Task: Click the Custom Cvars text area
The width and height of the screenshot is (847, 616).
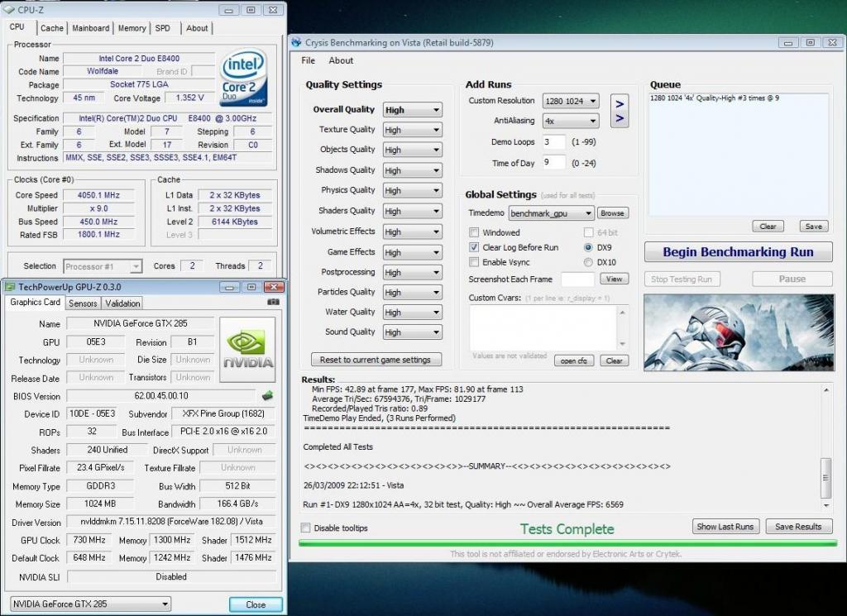Action: click(x=543, y=328)
